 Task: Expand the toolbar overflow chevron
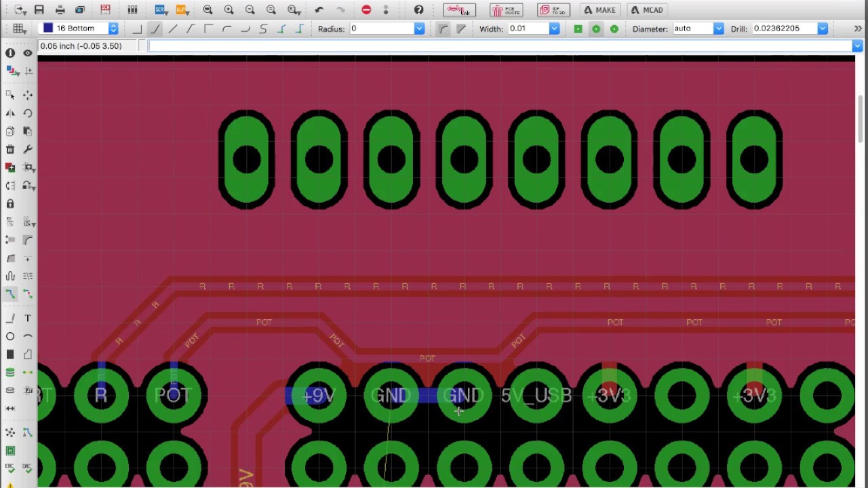point(858,28)
